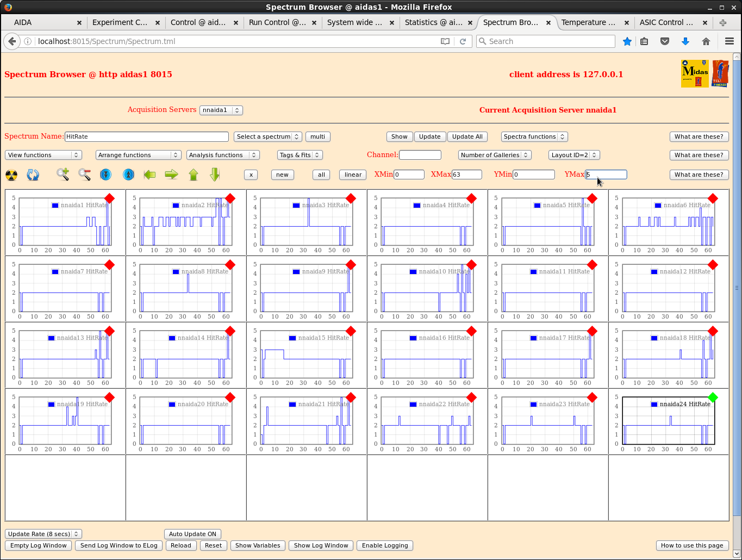The width and height of the screenshot is (742, 560).
Task: Toggle the Auto Update ON button
Action: tap(192, 534)
